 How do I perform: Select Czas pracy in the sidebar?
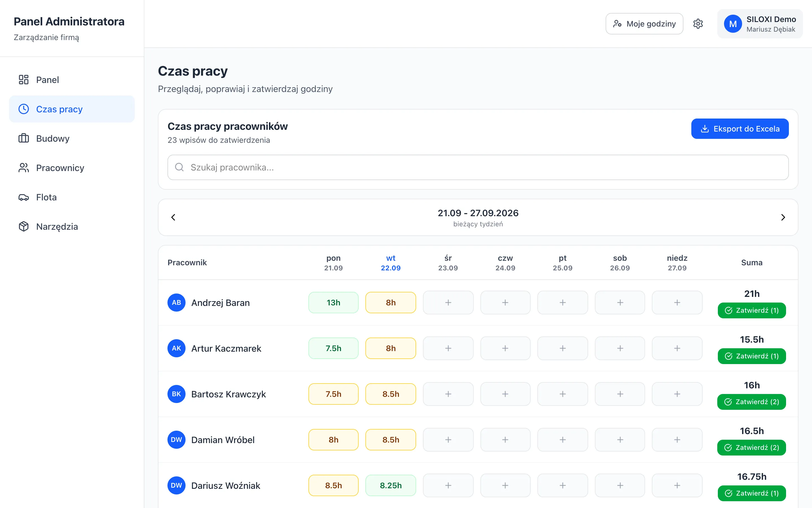pos(72,109)
